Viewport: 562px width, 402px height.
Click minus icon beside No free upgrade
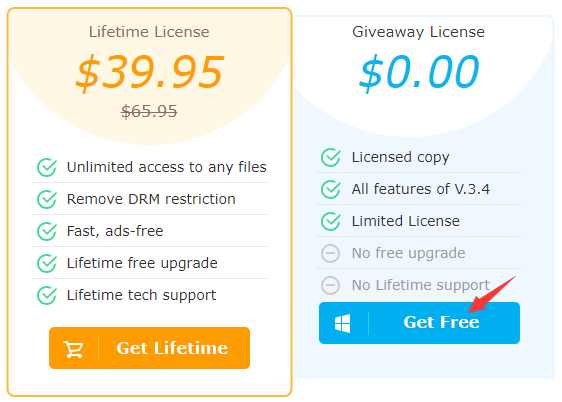coord(330,253)
